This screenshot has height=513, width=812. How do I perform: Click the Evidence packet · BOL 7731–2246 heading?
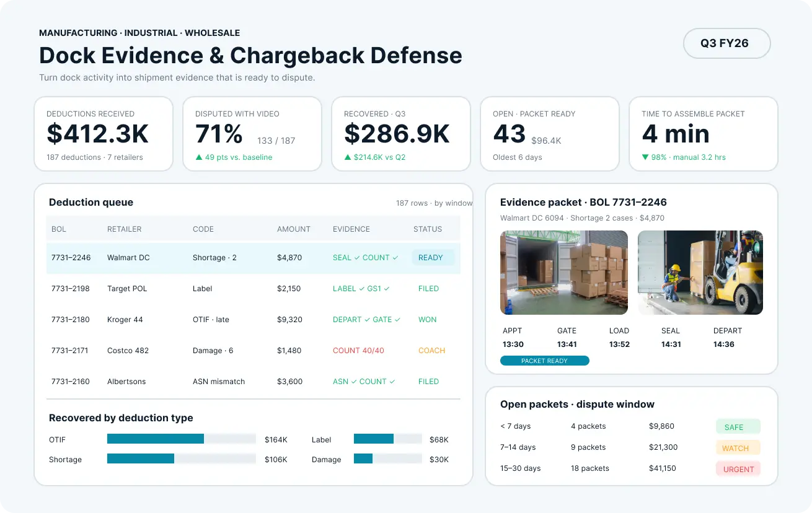(583, 203)
